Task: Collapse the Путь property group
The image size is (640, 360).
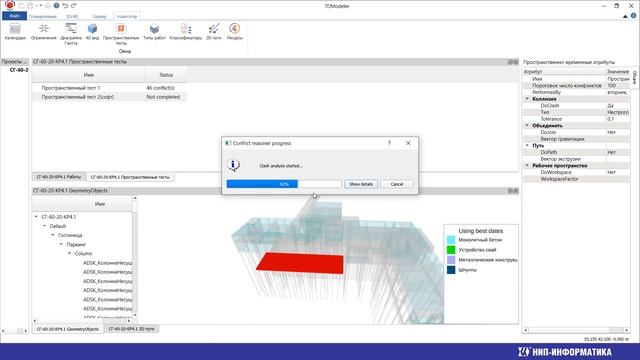Action: pyautogui.click(x=527, y=145)
